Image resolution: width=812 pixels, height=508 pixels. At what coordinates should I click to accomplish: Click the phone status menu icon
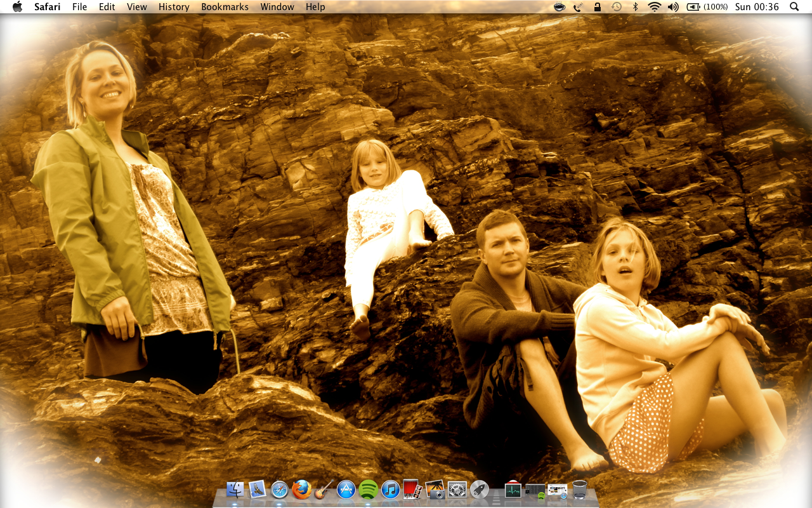click(578, 7)
